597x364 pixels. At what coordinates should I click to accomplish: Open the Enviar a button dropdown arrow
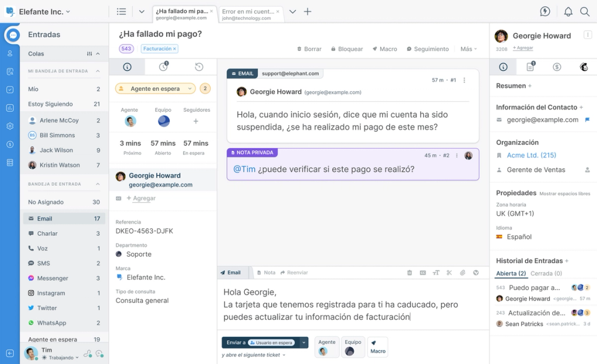pos(304,342)
